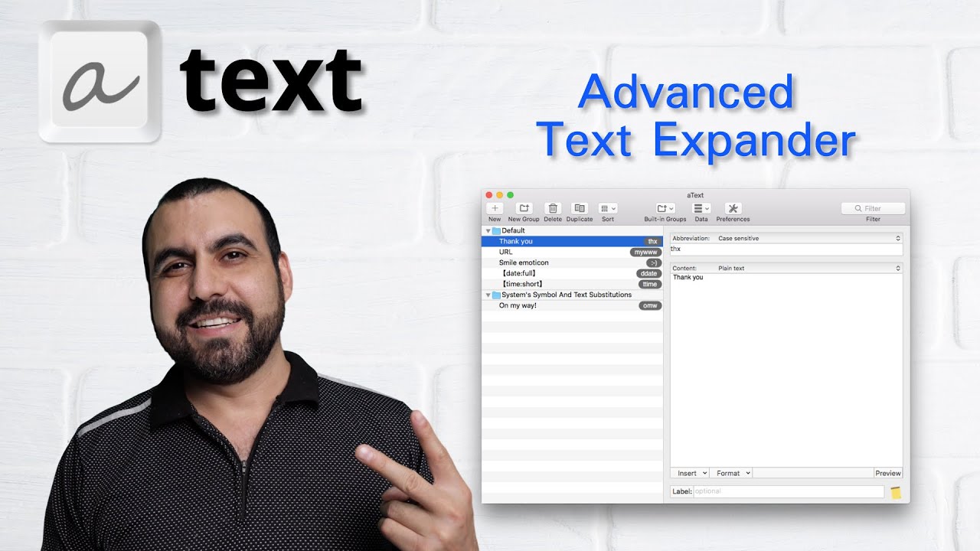Click the abbreviation field containing thx

point(786,249)
